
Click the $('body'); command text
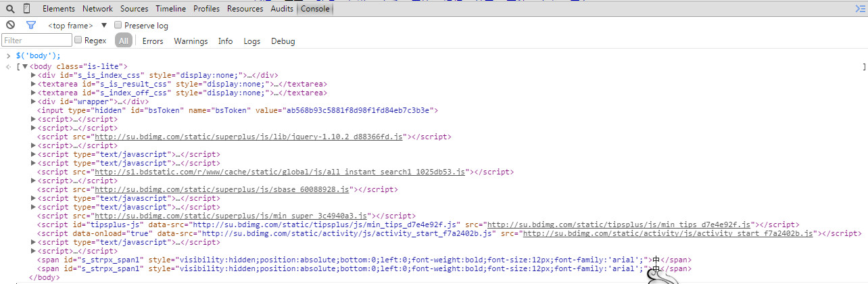coord(39,55)
